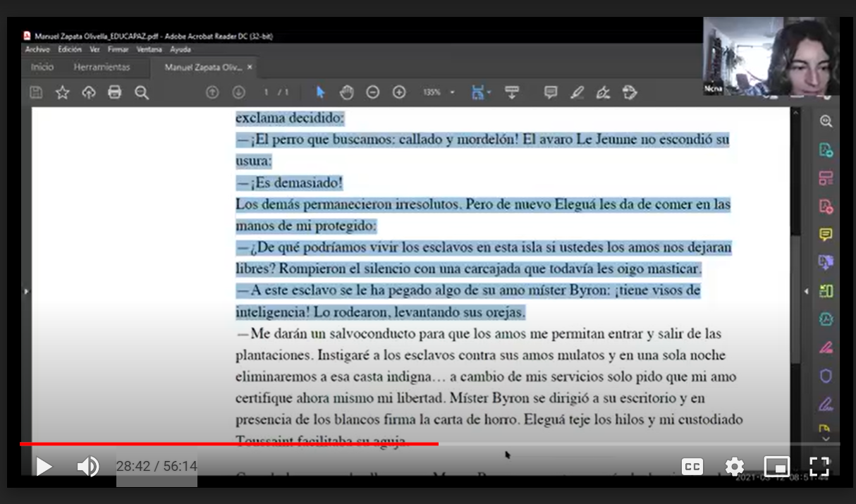Open the Ayuda menu
Screen dimensions: 856x504
click(181, 50)
